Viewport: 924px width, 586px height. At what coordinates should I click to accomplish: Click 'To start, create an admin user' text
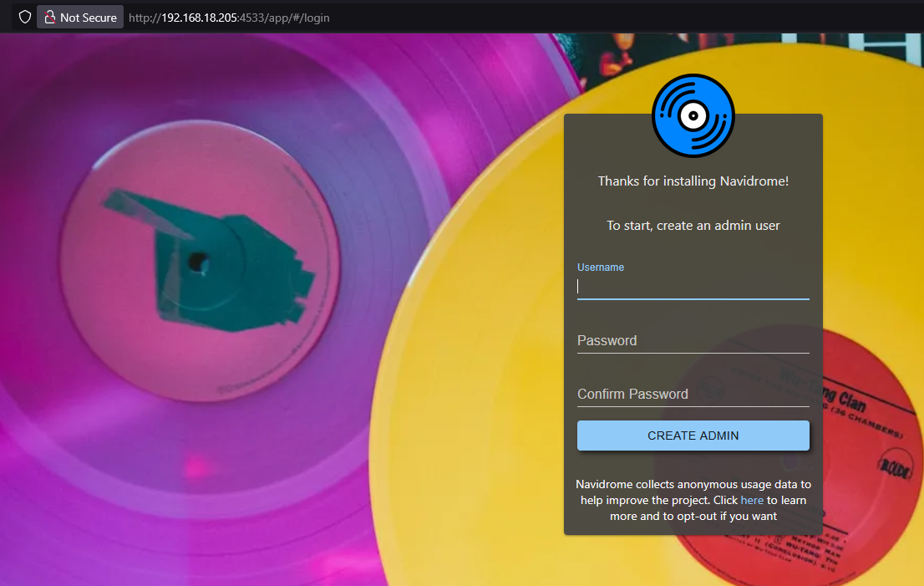(x=693, y=225)
